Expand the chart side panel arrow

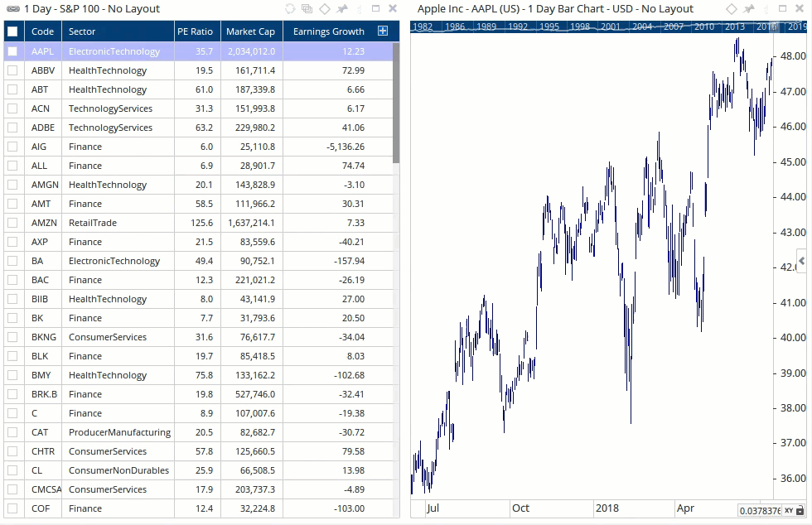(x=802, y=260)
